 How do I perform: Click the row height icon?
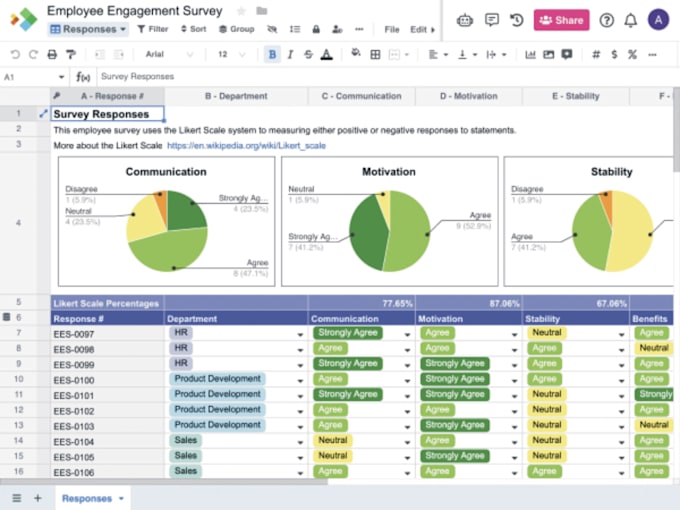click(x=295, y=29)
